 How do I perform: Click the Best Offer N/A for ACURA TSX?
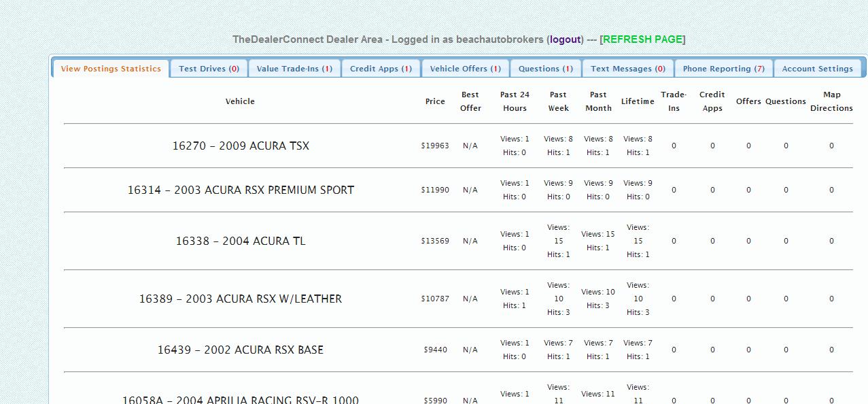470,146
